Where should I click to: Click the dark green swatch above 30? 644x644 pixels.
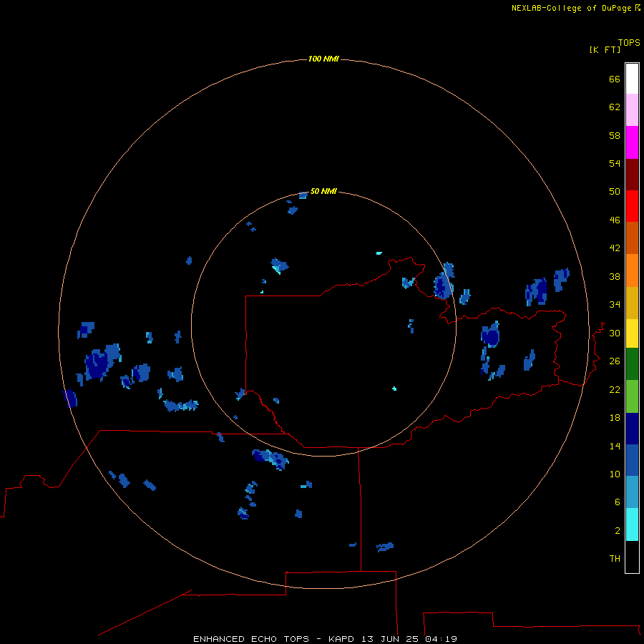click(x=632, y=364)
